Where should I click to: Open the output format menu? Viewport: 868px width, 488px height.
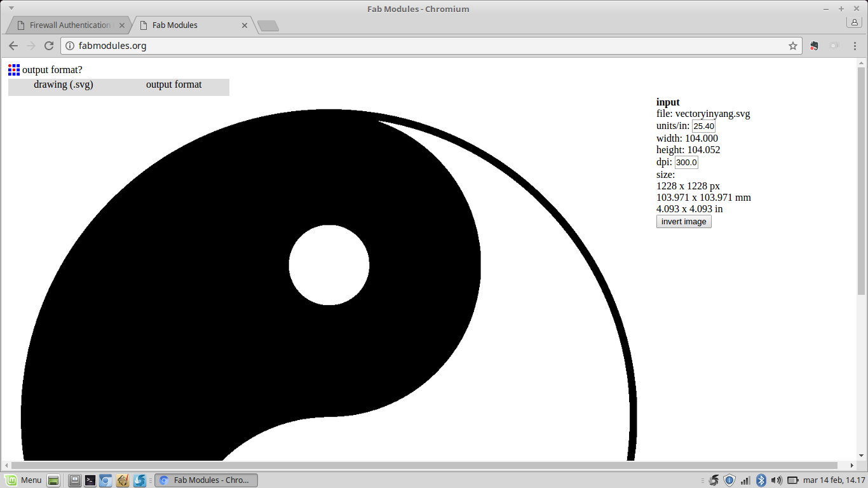pos(174,85)
